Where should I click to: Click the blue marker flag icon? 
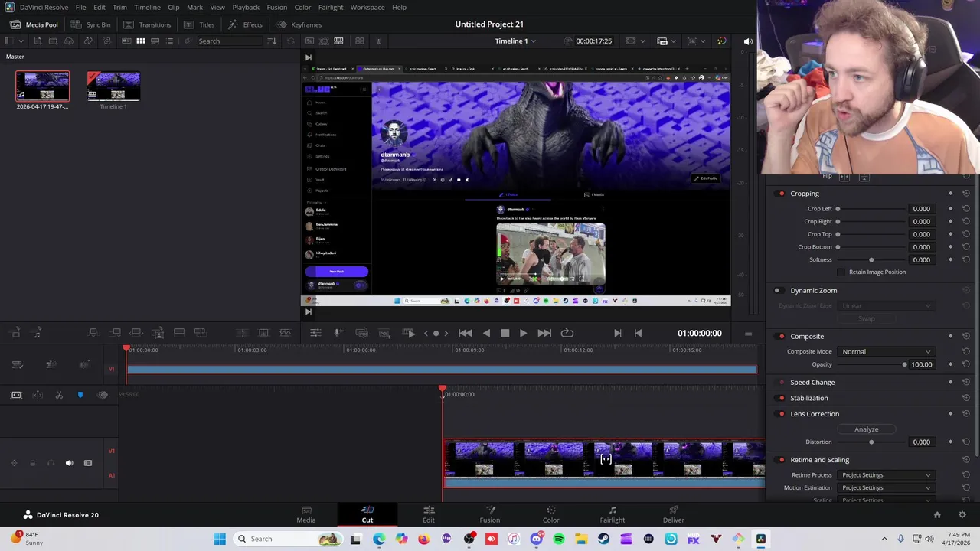click(x=80, y=395)
